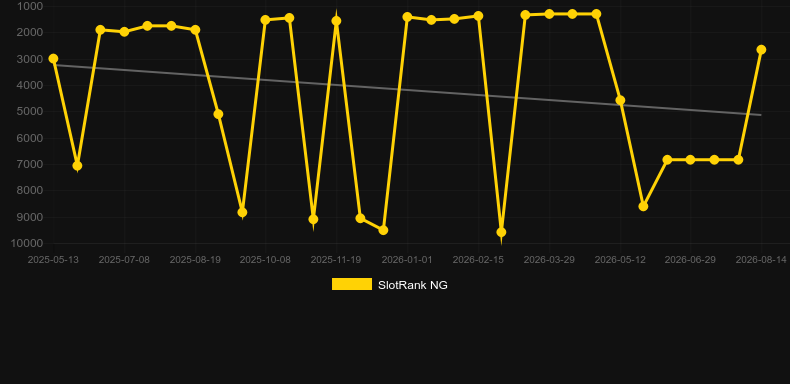The width and height of the screenshot is (790, 384).
Task: Click the data point above 2025-10-08
Action: pyautogui.click(x=266, y=20)
